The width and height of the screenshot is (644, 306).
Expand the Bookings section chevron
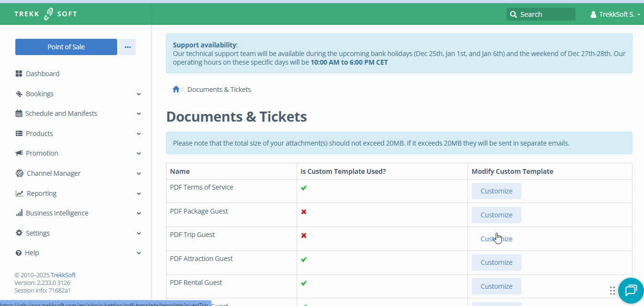pos(138,93)
